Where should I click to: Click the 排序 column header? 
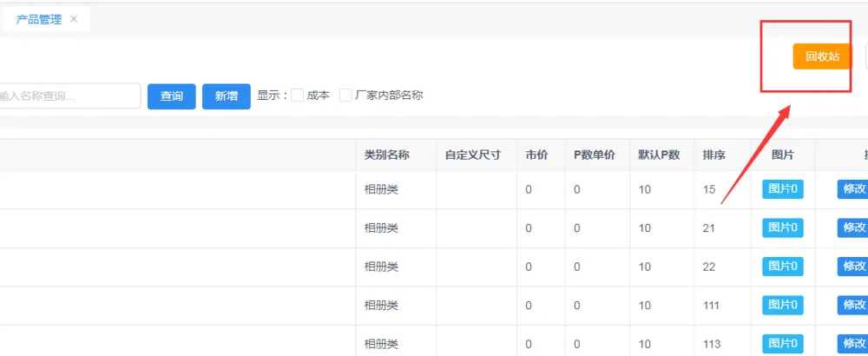coord(714,155)
